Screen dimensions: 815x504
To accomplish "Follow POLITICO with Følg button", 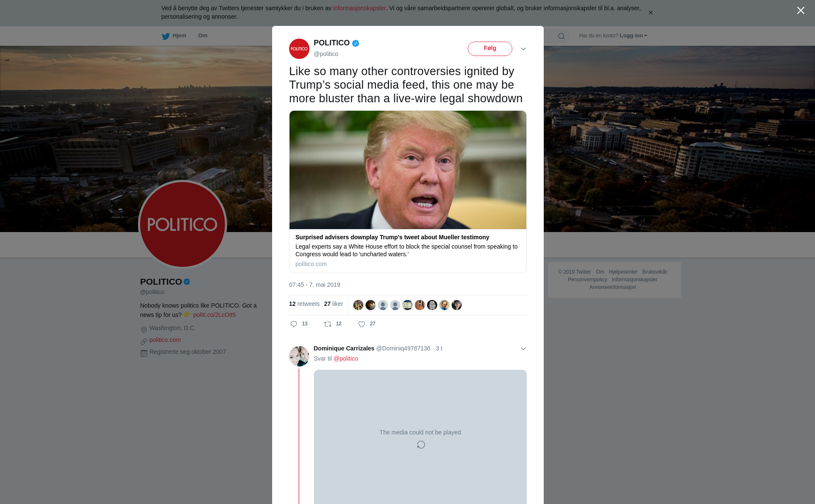I will coord(490,48).
